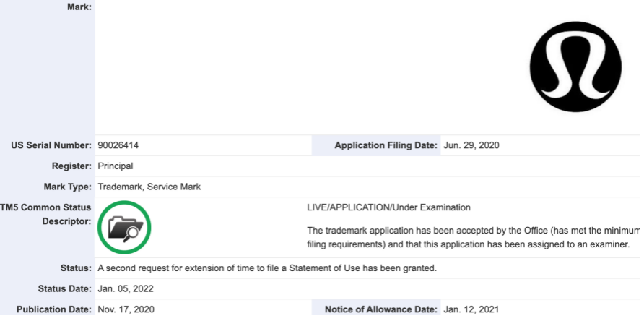Click the 'Descriptor:' label
The image size is (644, 321).
pyautogui.click(x=67, y=221)
